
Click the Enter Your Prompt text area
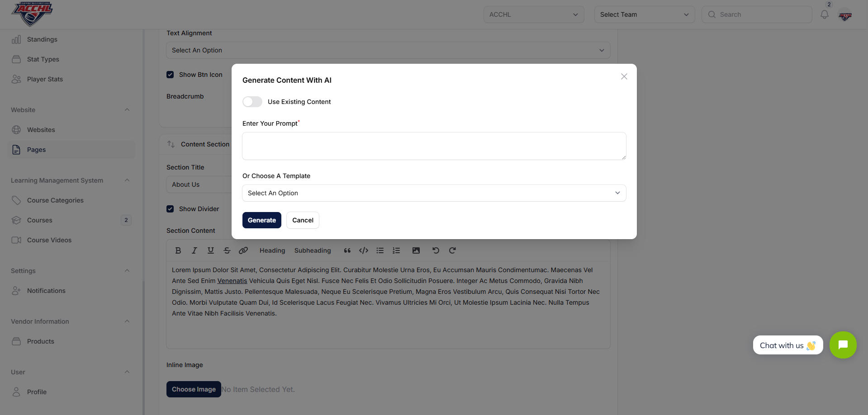[x=434, y=146]
